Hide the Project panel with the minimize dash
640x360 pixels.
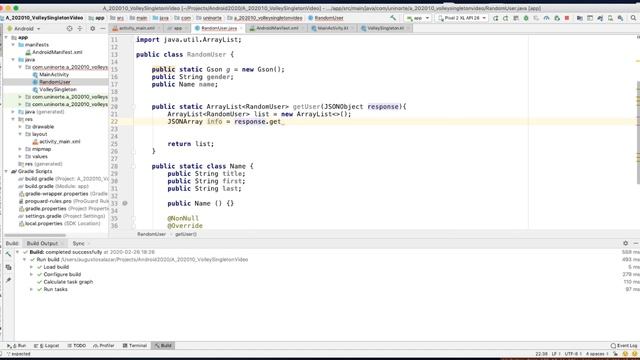[x=102, y=29]
